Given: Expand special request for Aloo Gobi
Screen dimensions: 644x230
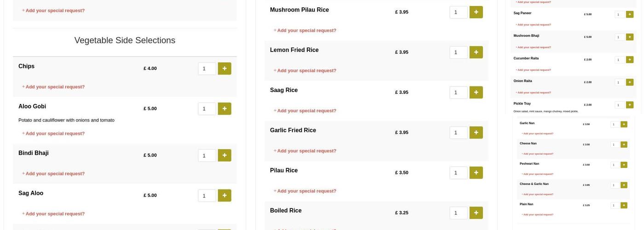Looking at the screenshot, I should [55, 133].
